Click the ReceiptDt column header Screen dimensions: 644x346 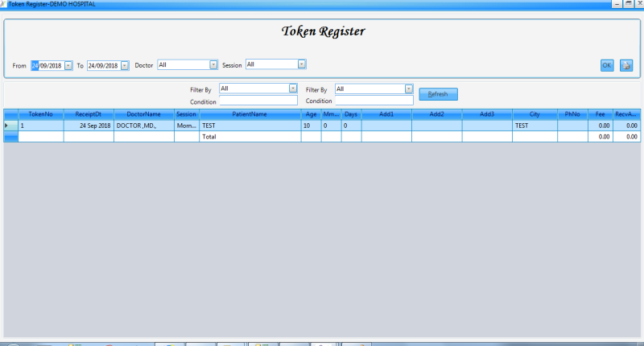[89, 114]
